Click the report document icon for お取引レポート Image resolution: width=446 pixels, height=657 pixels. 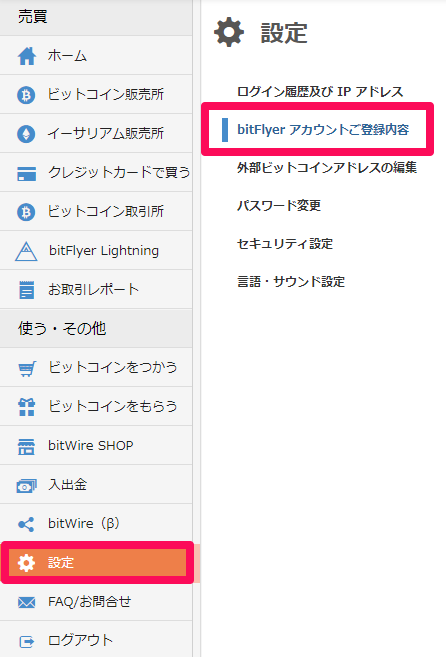(26, 290)
